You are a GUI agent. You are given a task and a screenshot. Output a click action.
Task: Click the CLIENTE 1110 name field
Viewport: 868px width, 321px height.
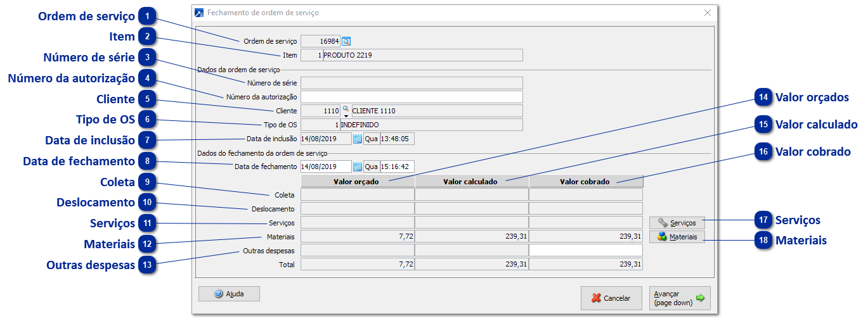point(436,111)
